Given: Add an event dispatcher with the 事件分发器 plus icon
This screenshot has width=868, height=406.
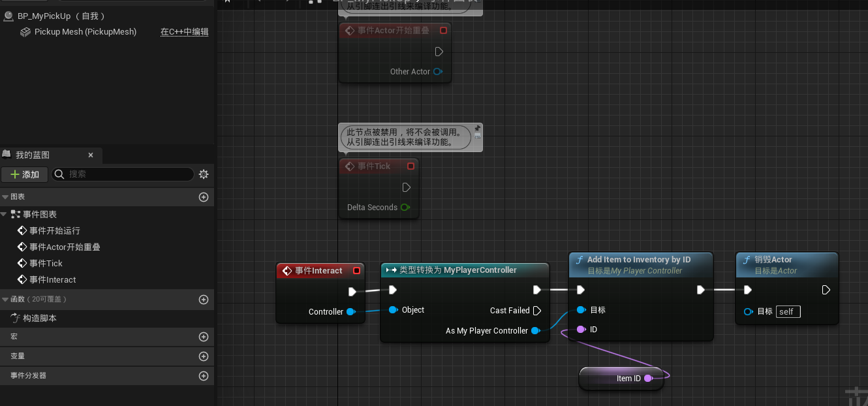Looking at the screenshot, I should point(203,376).
